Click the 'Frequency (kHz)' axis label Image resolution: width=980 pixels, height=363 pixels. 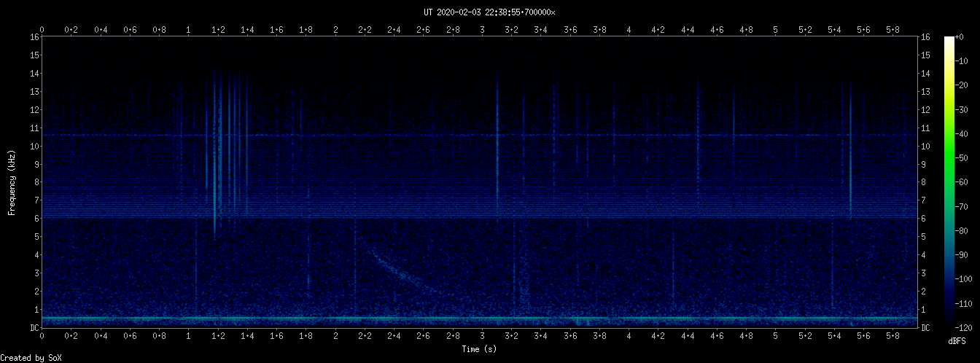tap(12, 182)
